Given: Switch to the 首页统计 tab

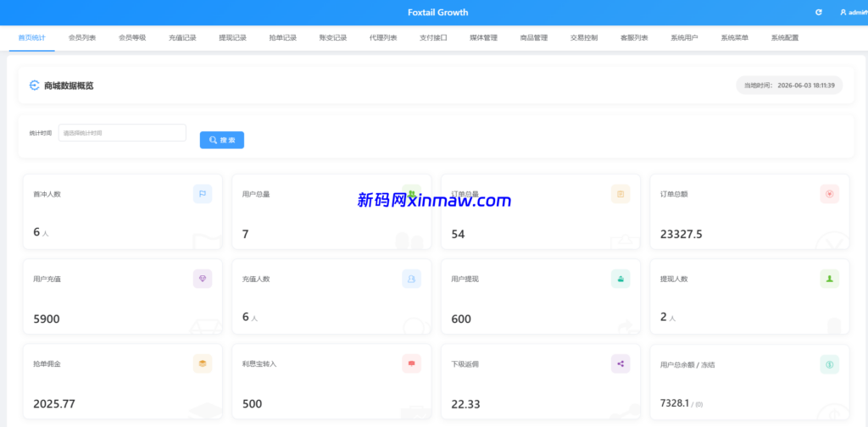Looking at the screenshot, I should coord(32,38).
